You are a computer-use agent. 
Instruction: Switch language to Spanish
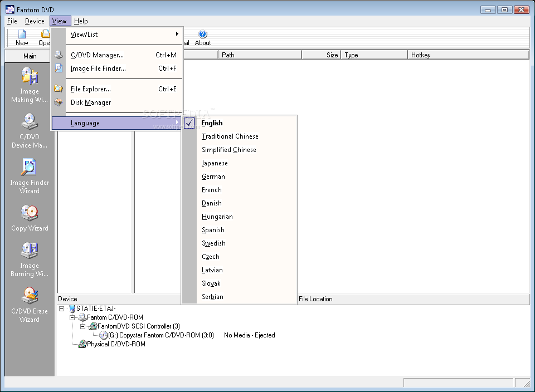[239, 230]
